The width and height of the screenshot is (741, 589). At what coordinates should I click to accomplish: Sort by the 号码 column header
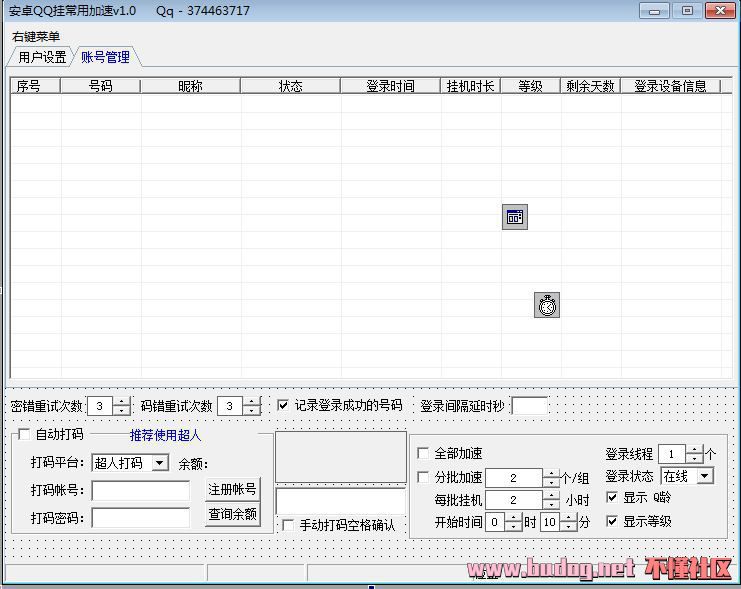coord(101,86)
